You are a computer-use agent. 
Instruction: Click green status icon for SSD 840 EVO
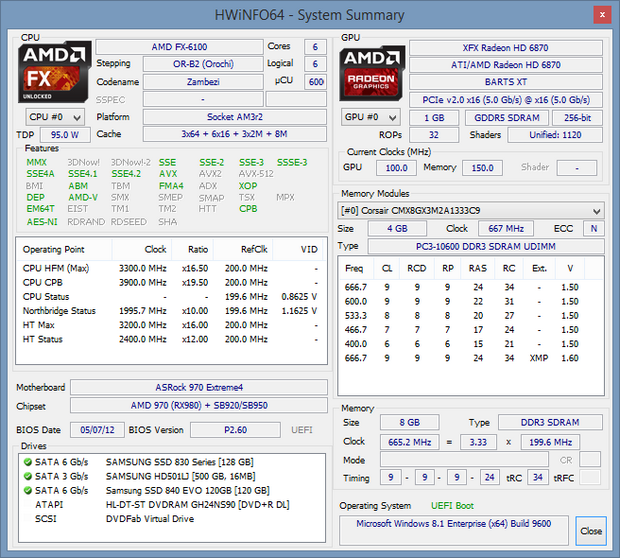(28, 490)
